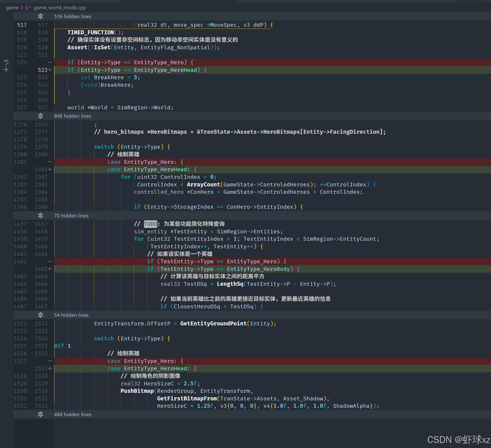This screenshot has width=491, height=448.
Task: Click the C++ file icon in breadcrumb
Action: coord(28,8)
